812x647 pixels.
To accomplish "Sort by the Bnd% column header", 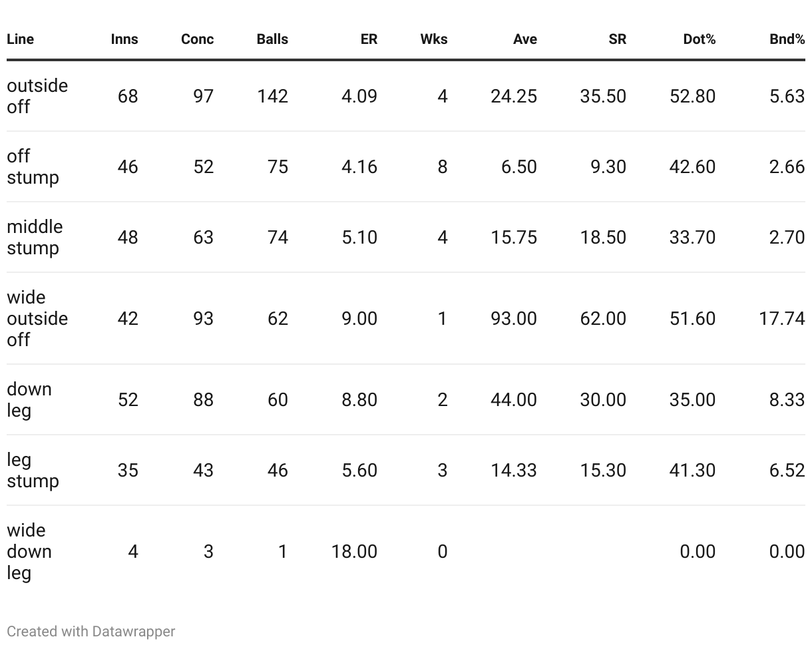I will pos(787,39).
